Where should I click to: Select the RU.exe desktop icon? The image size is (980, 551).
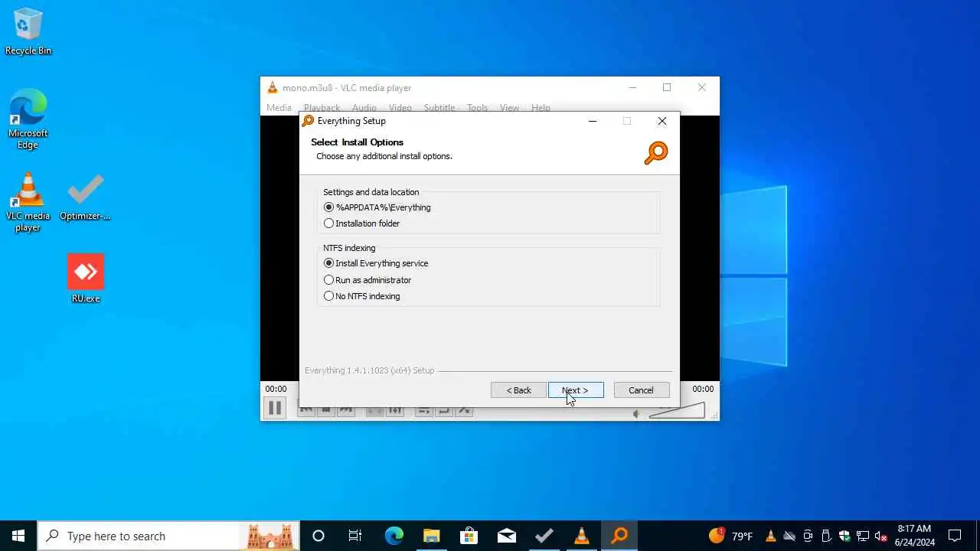[x=86, y=279]
